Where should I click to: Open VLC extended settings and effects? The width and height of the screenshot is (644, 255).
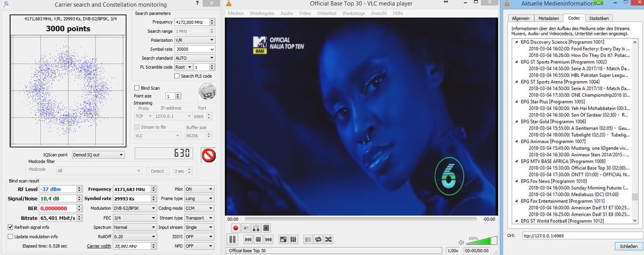point(294,239)
